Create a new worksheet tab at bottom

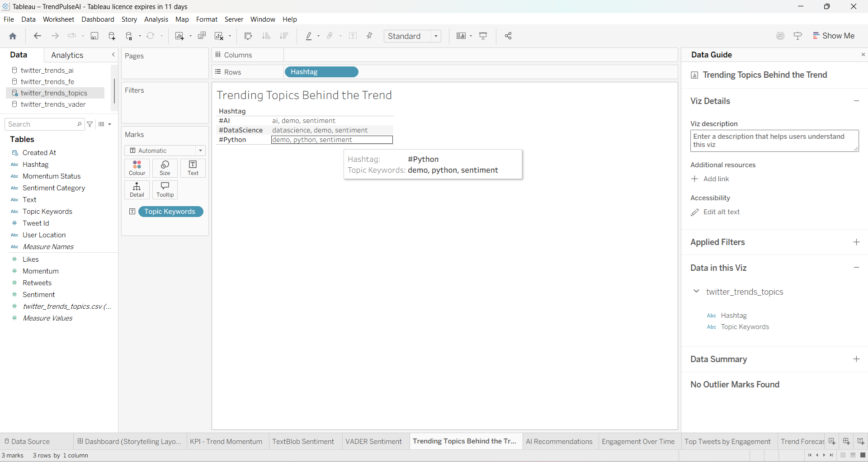tap(832, 442)
